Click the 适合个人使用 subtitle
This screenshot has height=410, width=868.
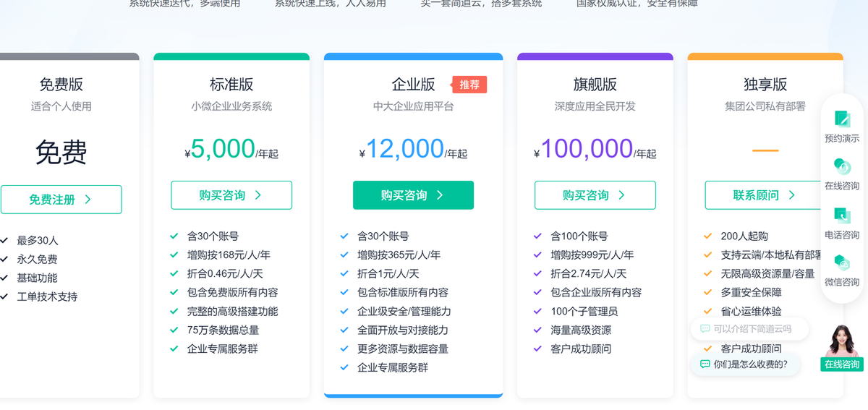[x=61, y=106]
